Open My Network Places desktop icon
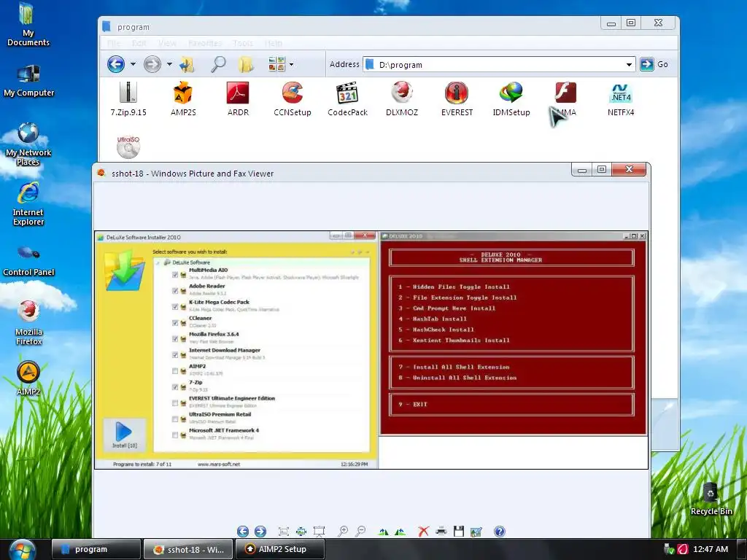The height and width of the screenshot is (560, 747). [x=28, y=144]
